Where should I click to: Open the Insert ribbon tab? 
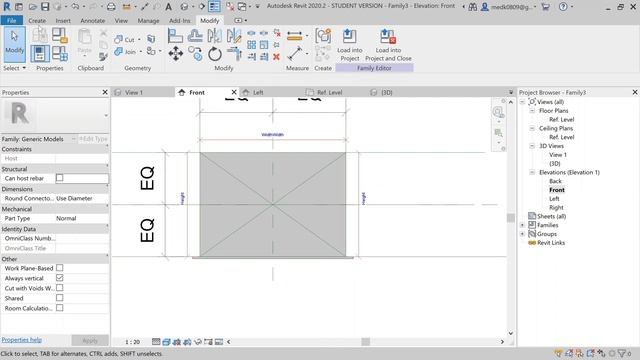point(63,20)
